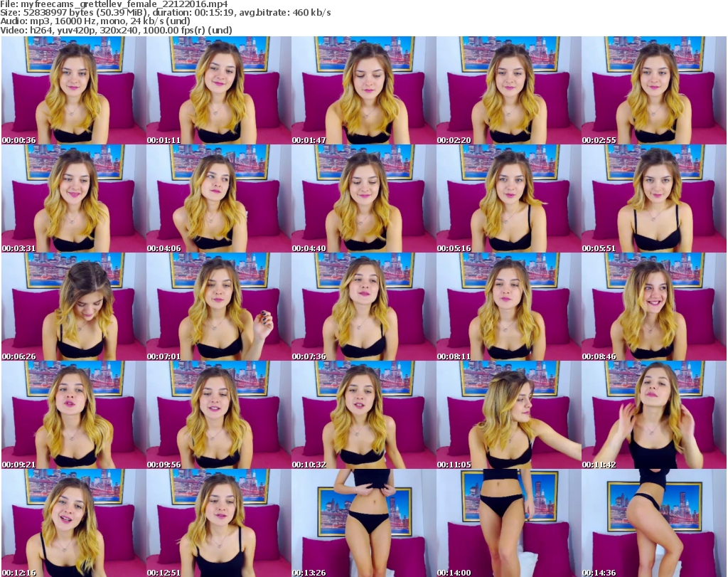The height and width of the screenshot is (577, 728).
Task: Select the frame at 00:01:11
Action: [x=218, y=90]
